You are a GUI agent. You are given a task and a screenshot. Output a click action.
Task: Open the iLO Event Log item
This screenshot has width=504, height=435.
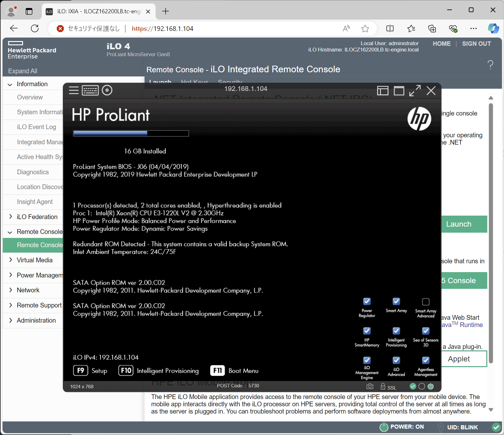(x=37, y=127)
